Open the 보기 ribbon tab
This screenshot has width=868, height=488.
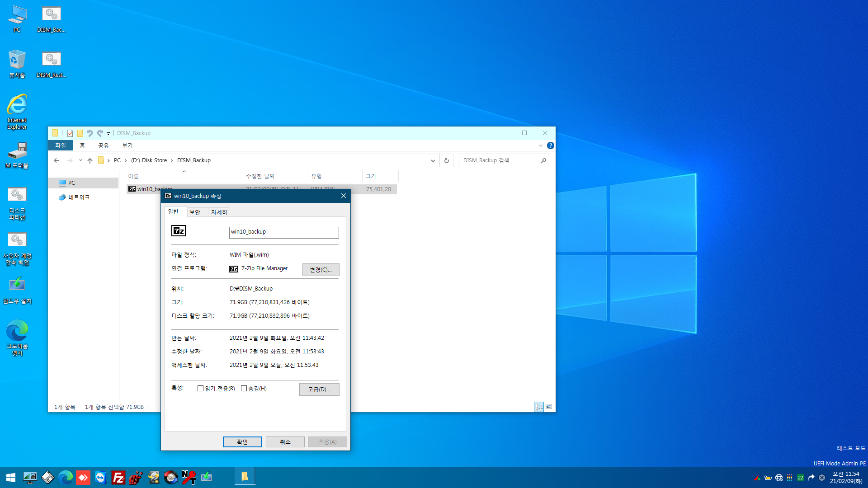point(127,145)
